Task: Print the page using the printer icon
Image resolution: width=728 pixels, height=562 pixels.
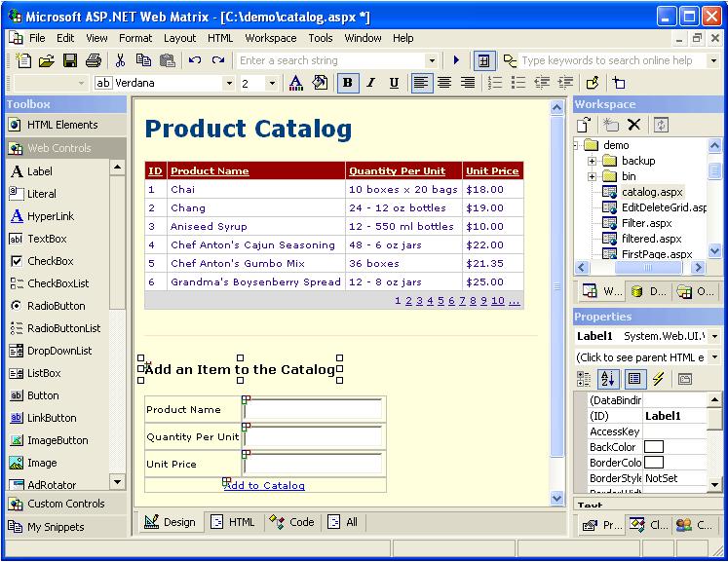Action: (x=94, y=60)
